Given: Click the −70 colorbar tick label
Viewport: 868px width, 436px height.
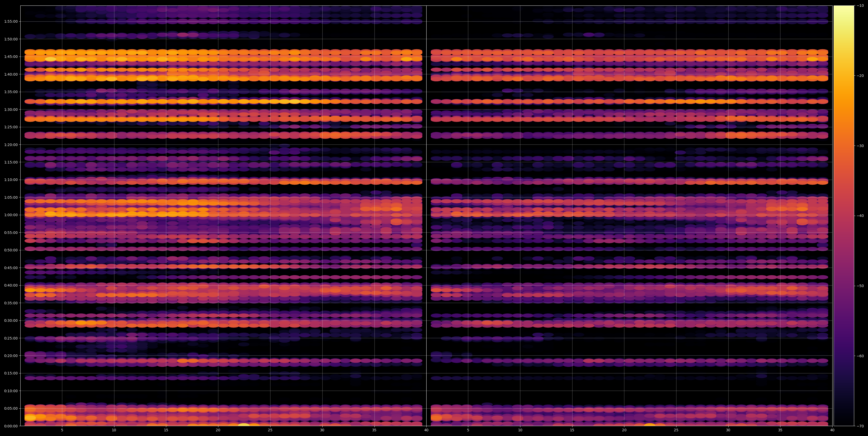Looking at the screenshot, I should click(x=860, y=426).
